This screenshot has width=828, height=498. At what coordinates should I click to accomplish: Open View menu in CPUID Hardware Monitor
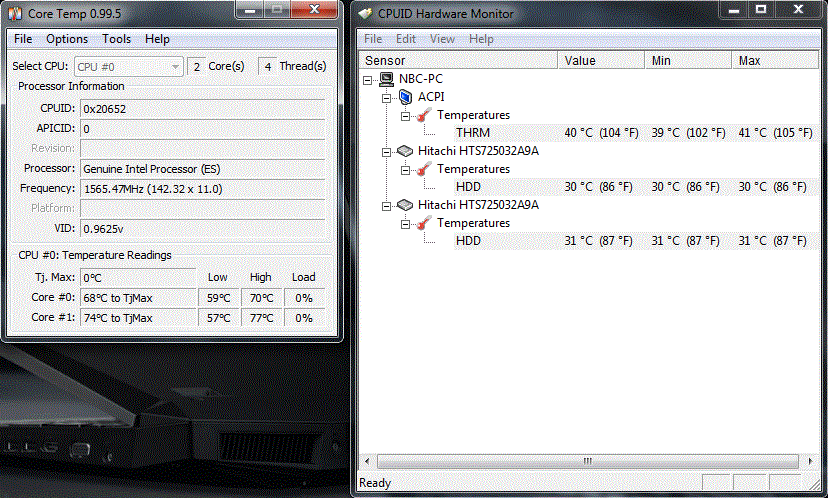pos(442,39)
